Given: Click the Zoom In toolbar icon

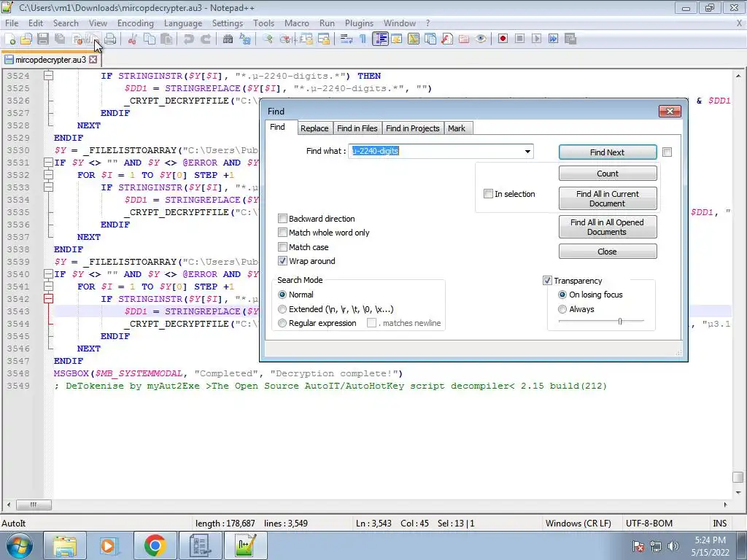Looking at the screenshot, I should [267, 39].
